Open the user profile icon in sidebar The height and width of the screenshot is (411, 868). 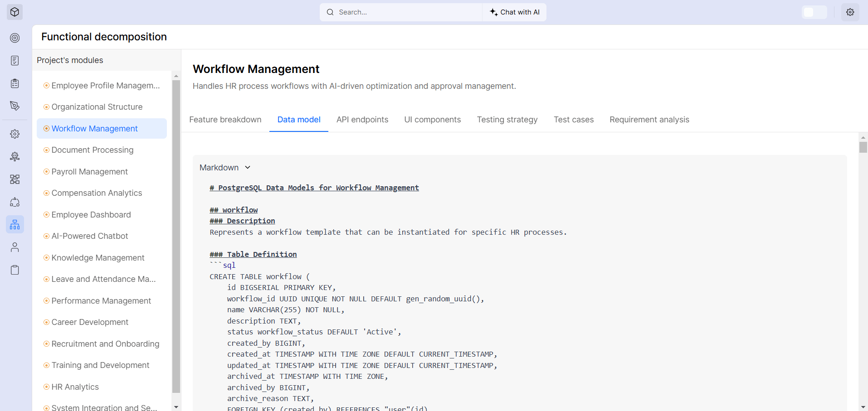(x=15, y=247)
